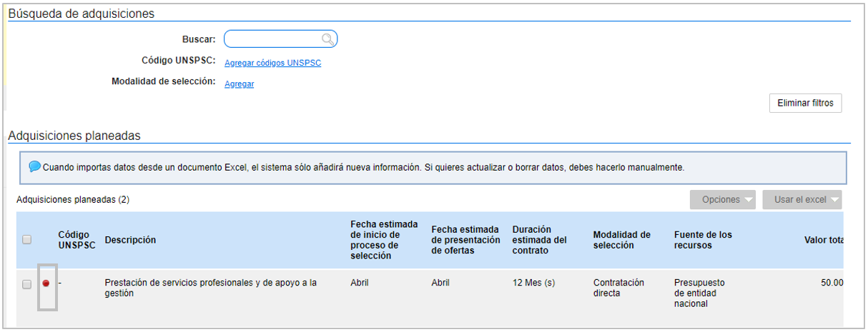
Task: Click Agregar link for Modalidad de selección
Action: pyautogui.click(x=239, y=84)
